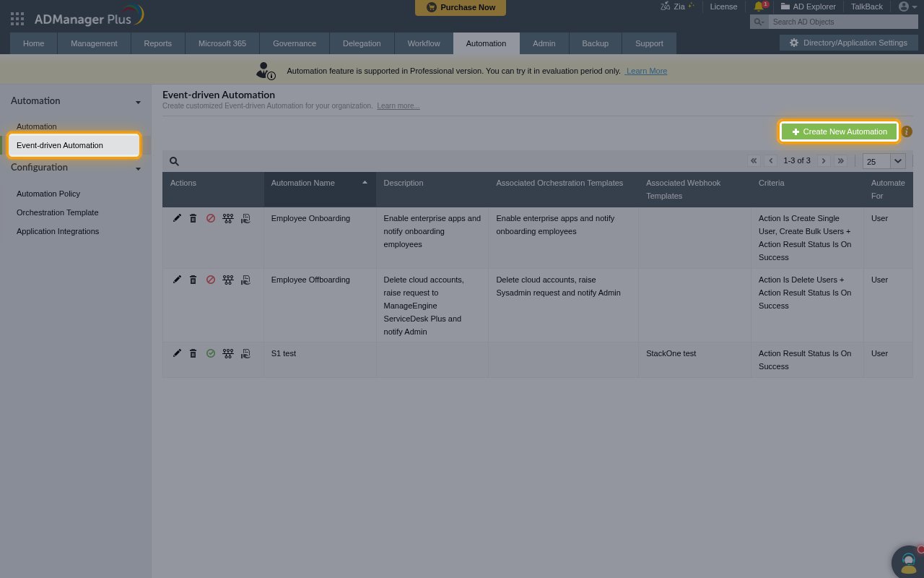Click the document-hand icon in the Employee Offboarding row
This screenshot has height=578, width=924.
click(245, 280)
